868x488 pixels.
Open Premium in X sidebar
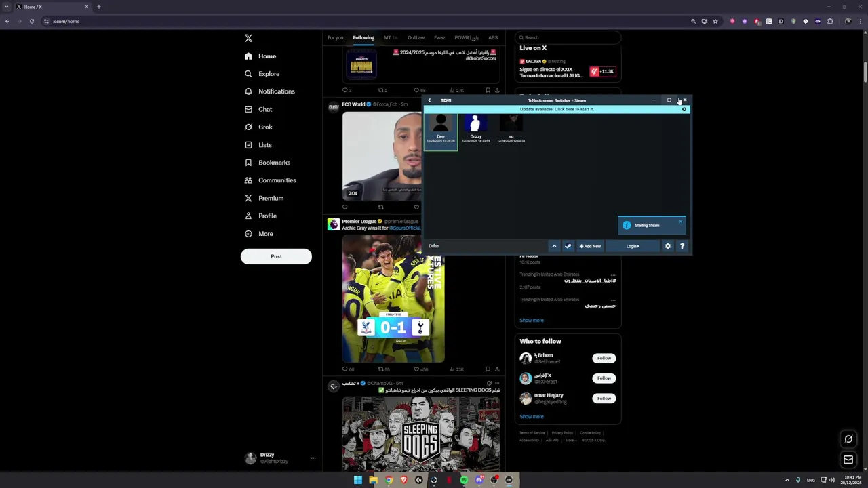tap(264, 198)
